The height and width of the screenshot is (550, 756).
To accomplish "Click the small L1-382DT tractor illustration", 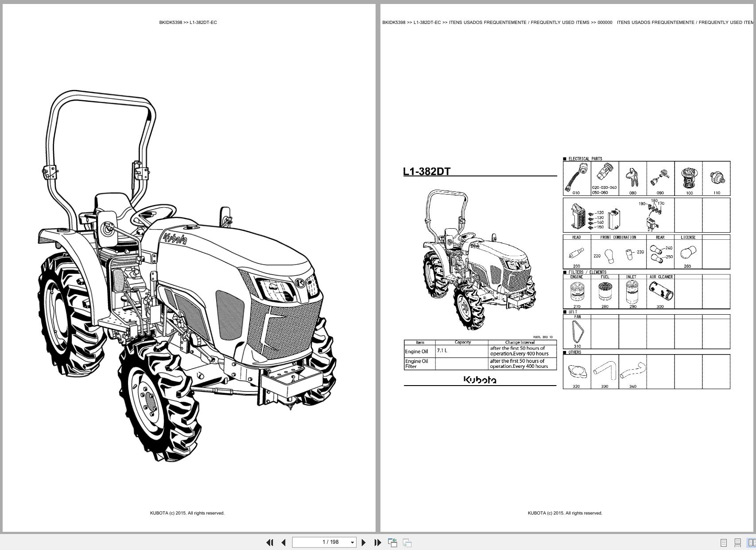I will click(x=480, y=260).
